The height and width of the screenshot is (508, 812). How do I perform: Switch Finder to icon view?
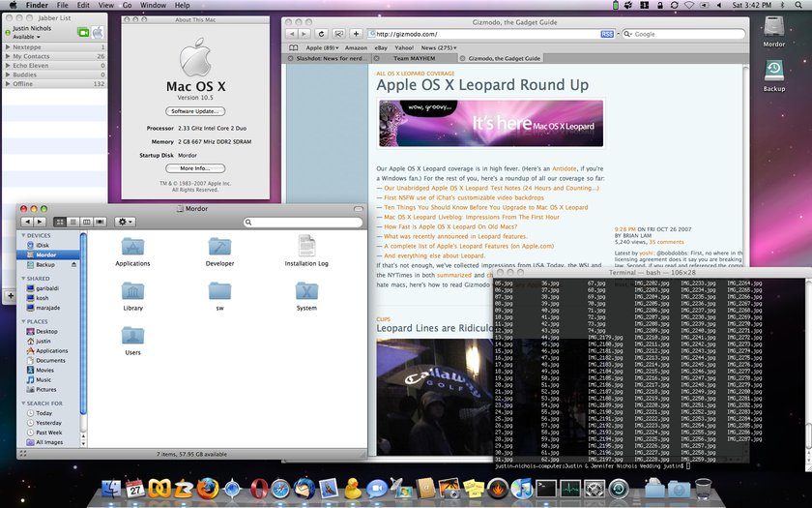click(60, 222)
